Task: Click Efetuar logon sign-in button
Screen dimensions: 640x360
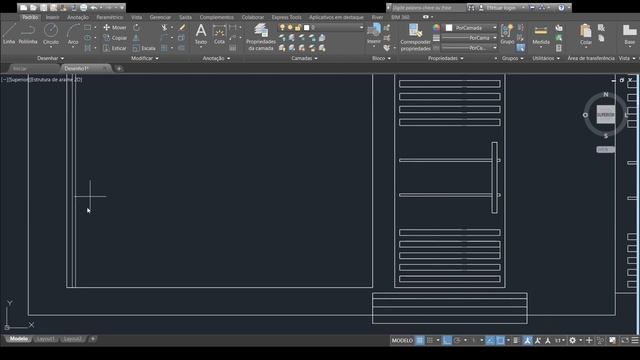Action: (x=501, y=7)
